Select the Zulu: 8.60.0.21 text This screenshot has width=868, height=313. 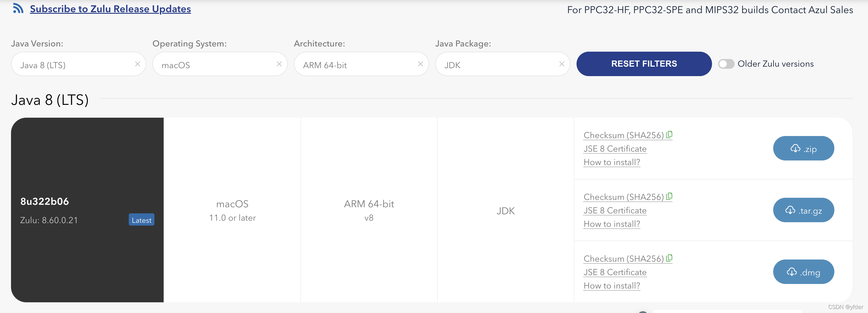(x=49, y=220)
